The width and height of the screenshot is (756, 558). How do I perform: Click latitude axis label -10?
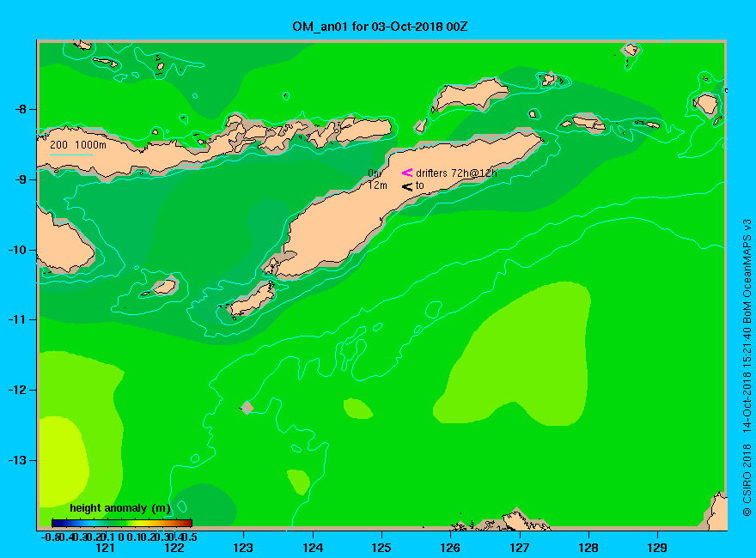coord(16,250)
